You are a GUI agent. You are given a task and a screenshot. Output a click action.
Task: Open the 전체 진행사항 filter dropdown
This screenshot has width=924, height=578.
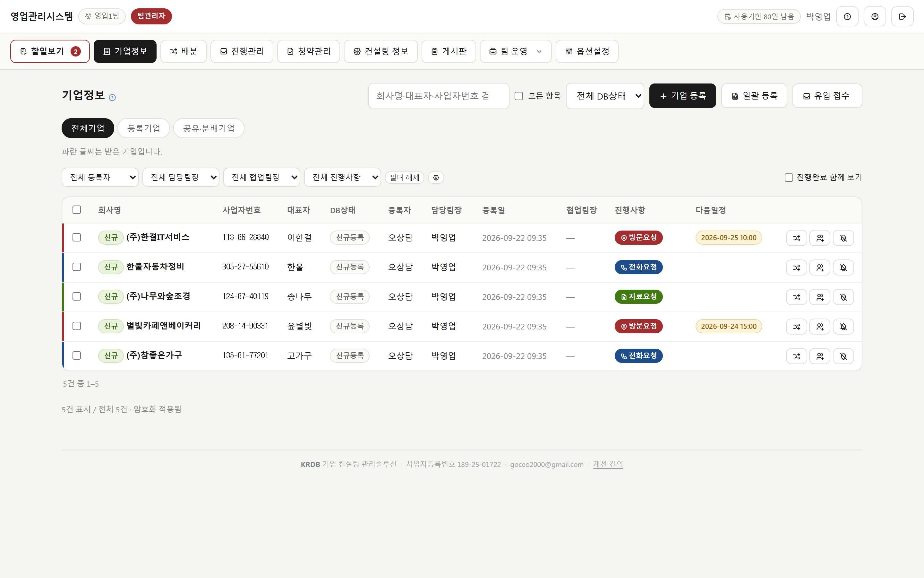[x=343, y=177]
